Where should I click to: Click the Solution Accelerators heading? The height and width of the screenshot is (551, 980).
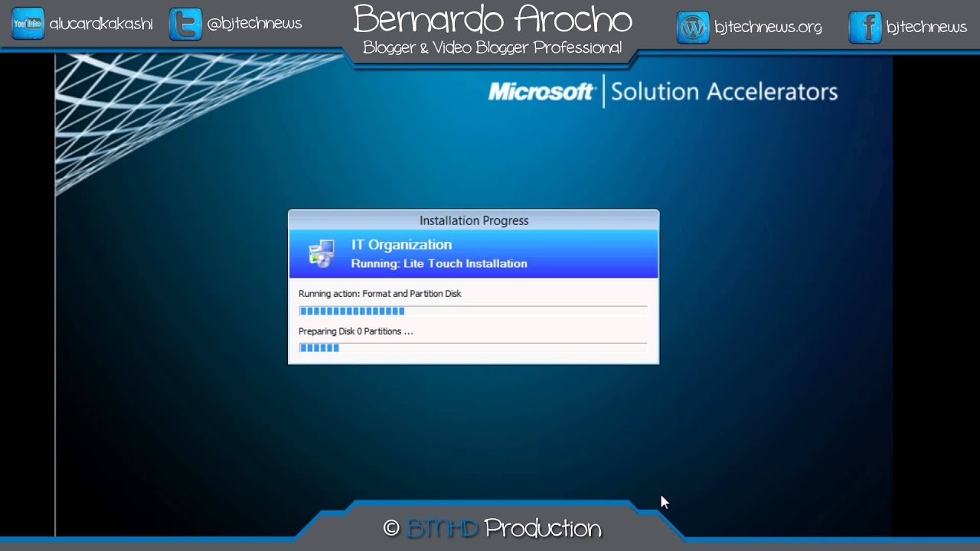[x=724, y=92]
